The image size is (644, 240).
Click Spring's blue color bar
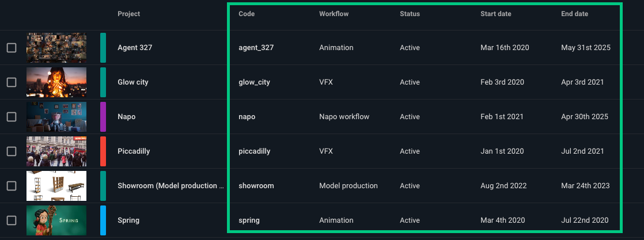[x=103, y=220]
